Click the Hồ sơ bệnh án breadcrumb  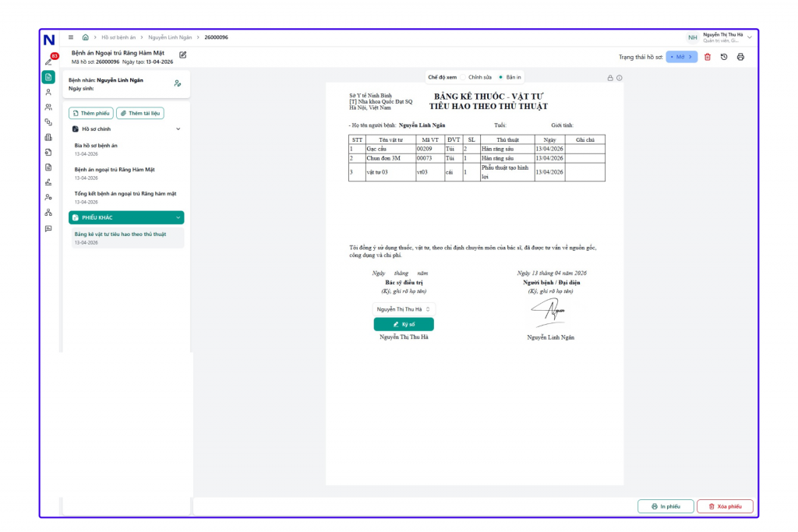118,37
